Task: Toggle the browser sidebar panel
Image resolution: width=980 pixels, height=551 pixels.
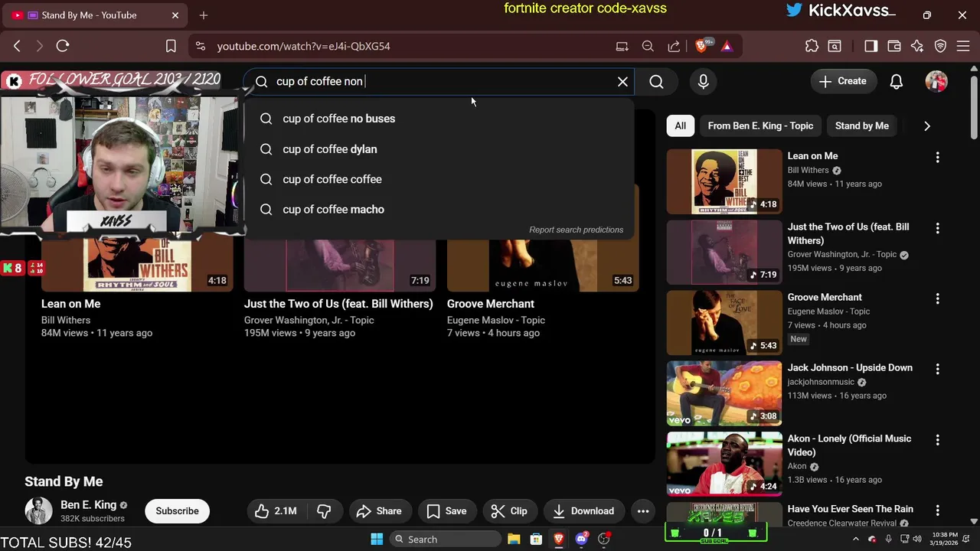Action: (x=871, y=46)
